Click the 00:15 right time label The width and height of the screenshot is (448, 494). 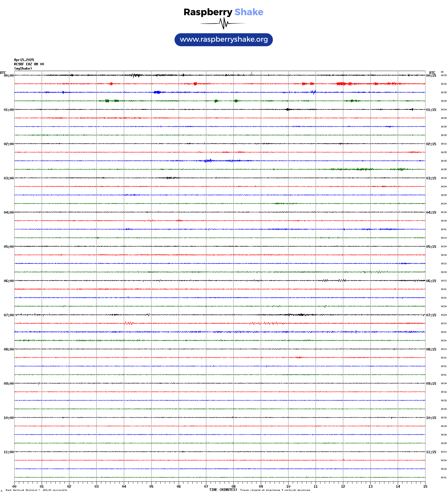(431, 76)
